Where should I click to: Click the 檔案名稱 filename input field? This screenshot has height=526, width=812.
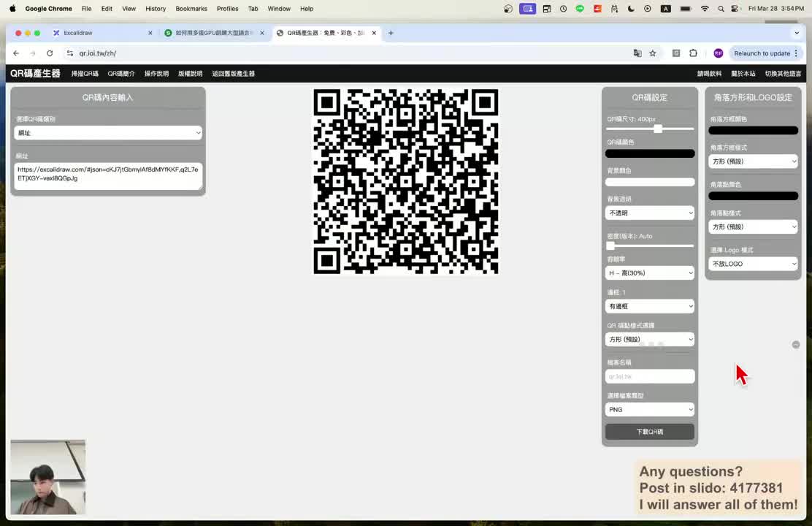[650, 376]
